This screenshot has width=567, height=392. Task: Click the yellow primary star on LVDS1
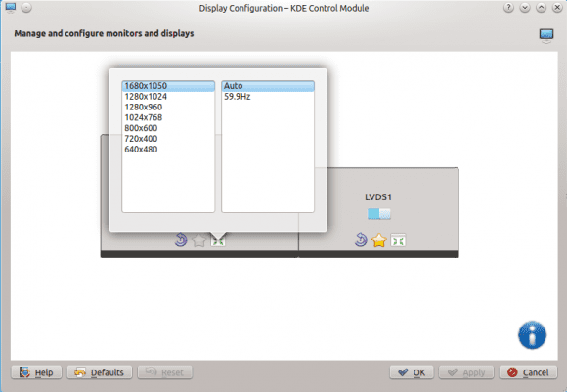click(379, 240)
